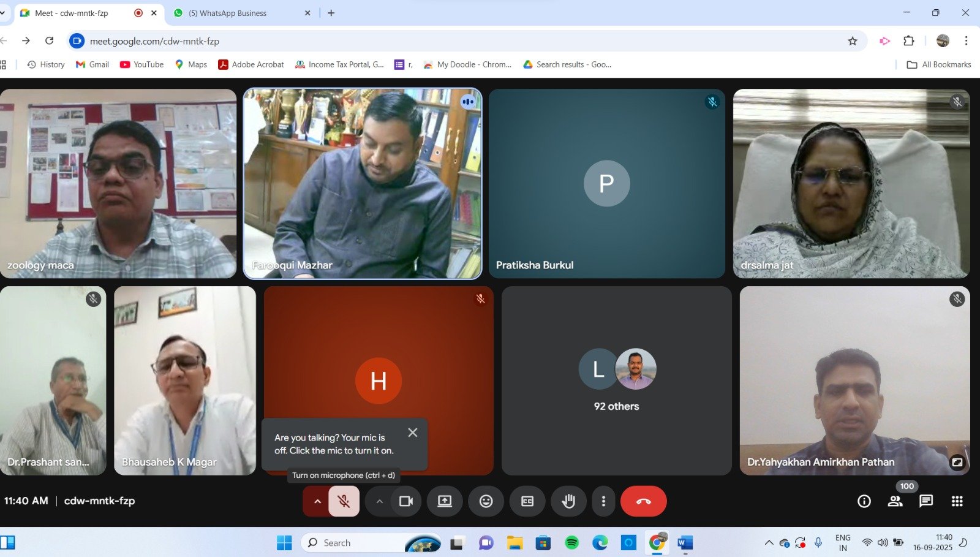Image resolution: width=980 pixels, height=557 pixels.
Task: Turn off the camera
Action: 405,501
